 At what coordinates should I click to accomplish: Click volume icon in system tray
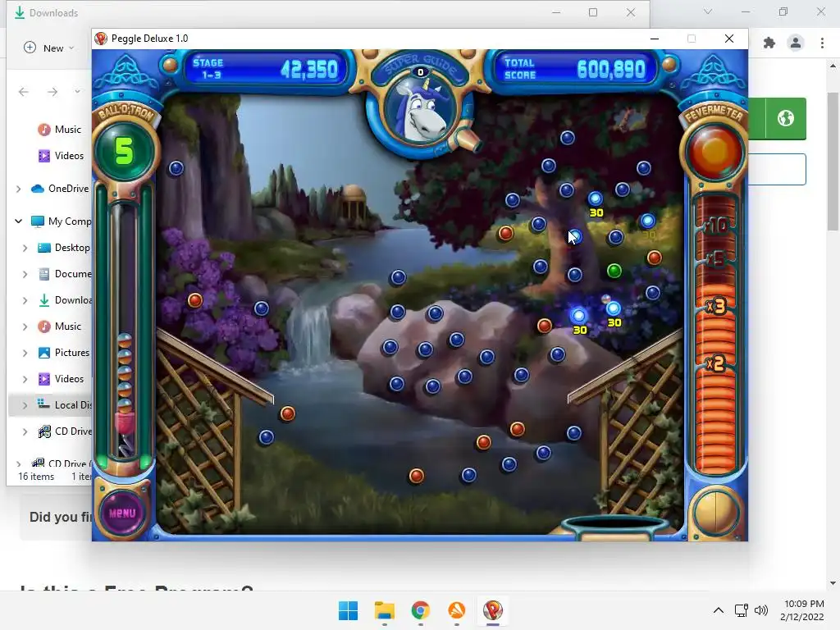point(760,610)
